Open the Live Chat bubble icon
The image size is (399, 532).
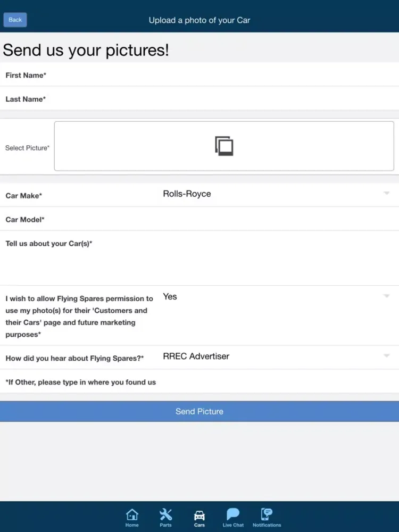coord(233,514)
